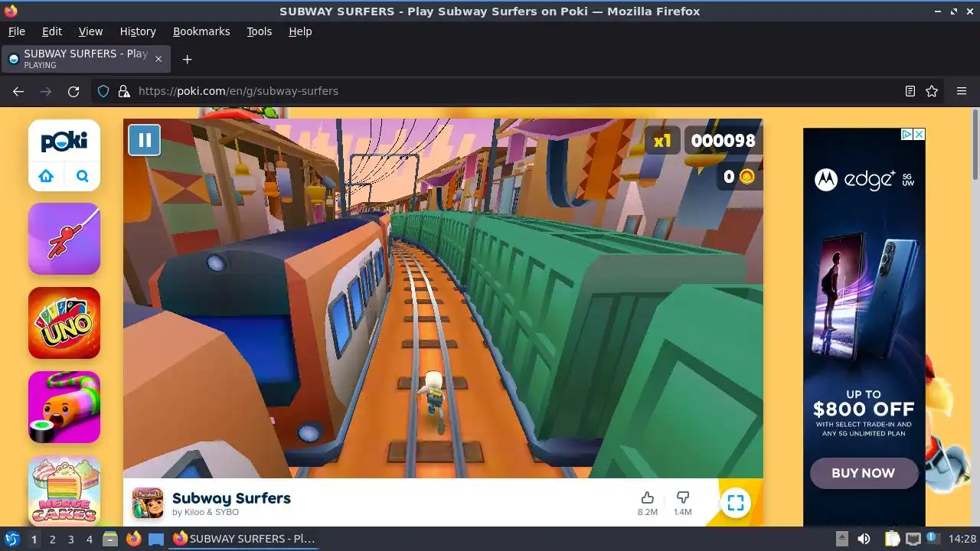Open file manager from taskbar
This screenshot has width=980, height=551.
click(110, 539)
